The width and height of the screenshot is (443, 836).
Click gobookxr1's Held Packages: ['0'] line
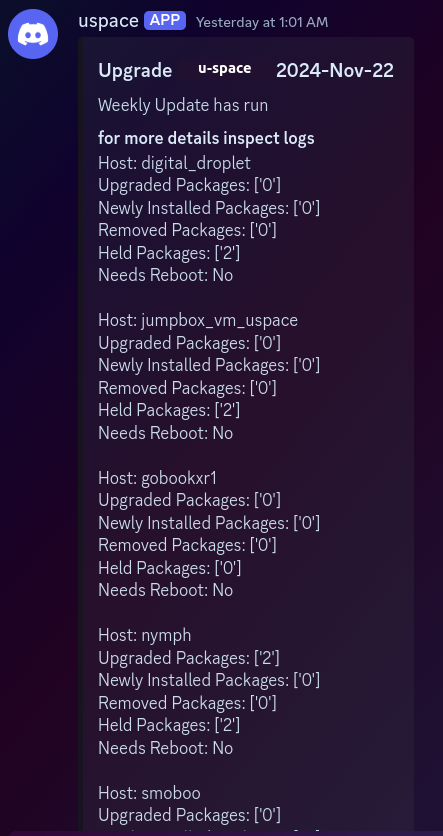pyautogui.click(x=170, y=568)
